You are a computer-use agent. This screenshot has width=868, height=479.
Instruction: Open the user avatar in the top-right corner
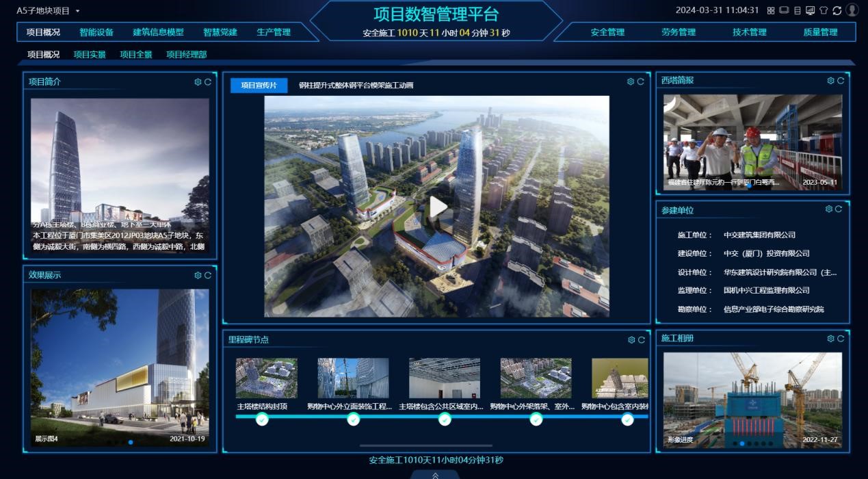coord(852,10)
